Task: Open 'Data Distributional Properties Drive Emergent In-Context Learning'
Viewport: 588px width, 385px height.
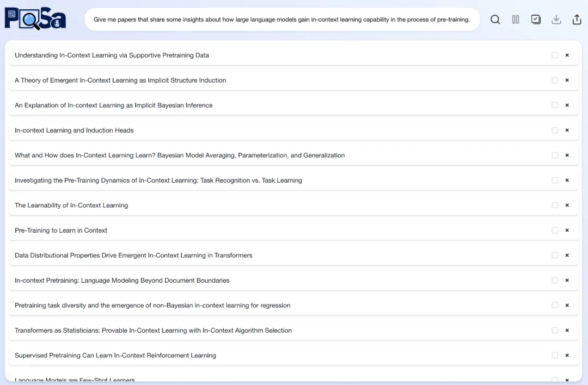Action: coord(133,255)
